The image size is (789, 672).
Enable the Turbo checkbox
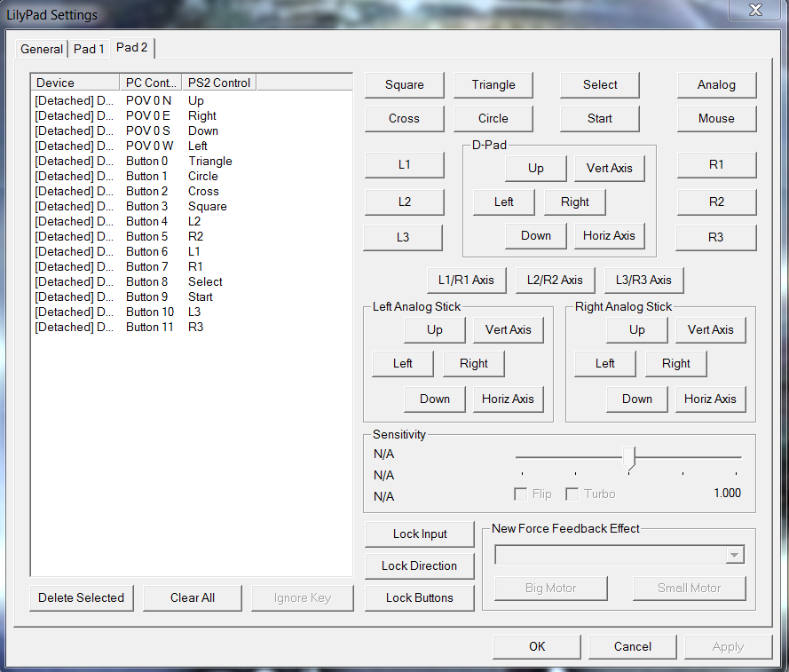572,494
